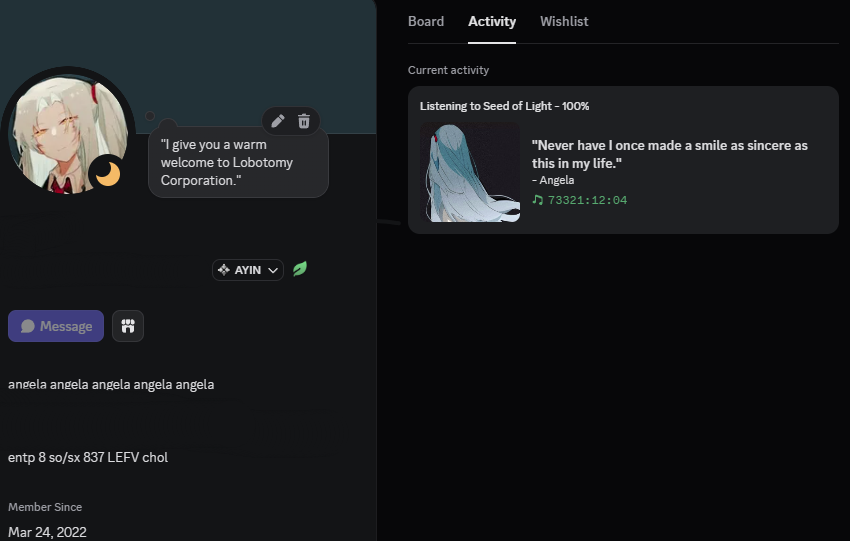
Task: Click "Listening to Seed of Light - 100%" heading
Action: (504, 106)
